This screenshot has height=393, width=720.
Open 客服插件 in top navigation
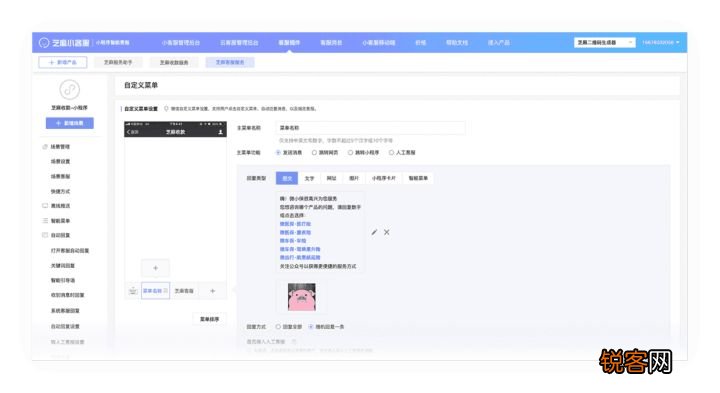(x=289, y=43)
